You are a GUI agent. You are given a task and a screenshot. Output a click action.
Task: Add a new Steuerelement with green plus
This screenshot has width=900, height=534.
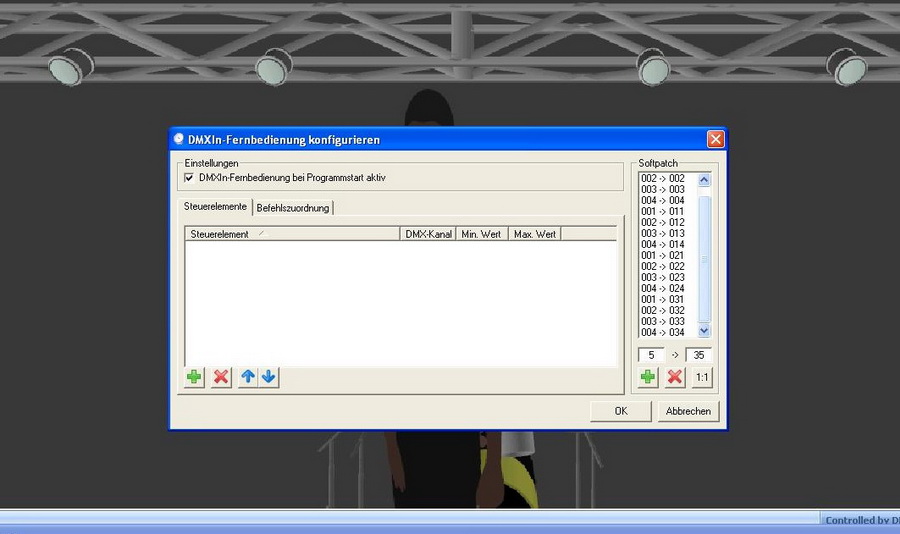coord(194,377)
